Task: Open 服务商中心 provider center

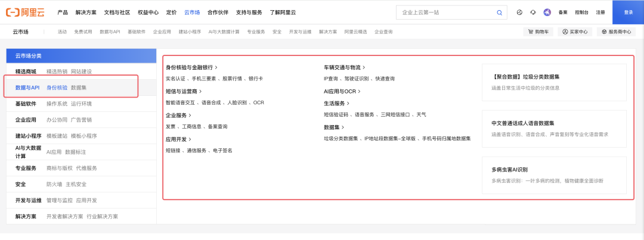Action: coord(616,32)
